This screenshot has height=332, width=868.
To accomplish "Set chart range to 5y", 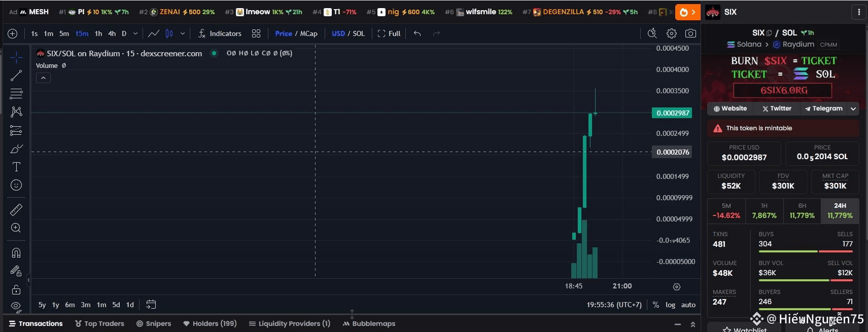I will pyautogui.click(x=42, y=305).
